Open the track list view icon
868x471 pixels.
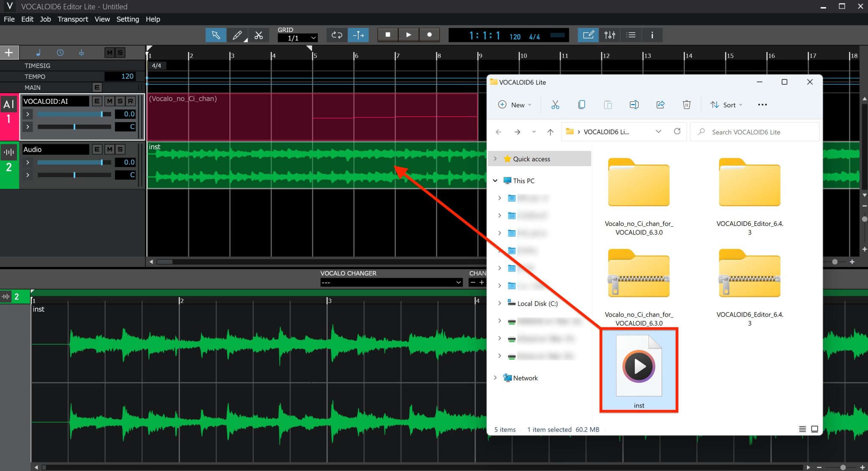[x=631, y=35]
